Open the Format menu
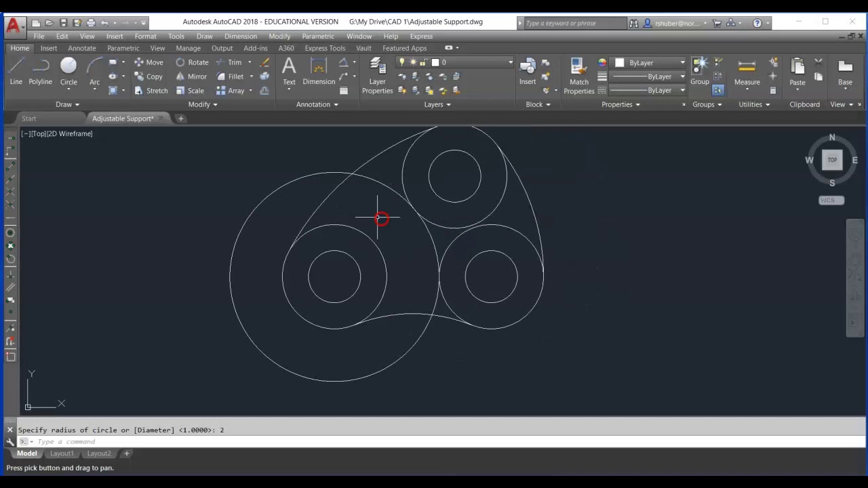The width and height of the screenshot is (868, 488). [x=145, y=36]
